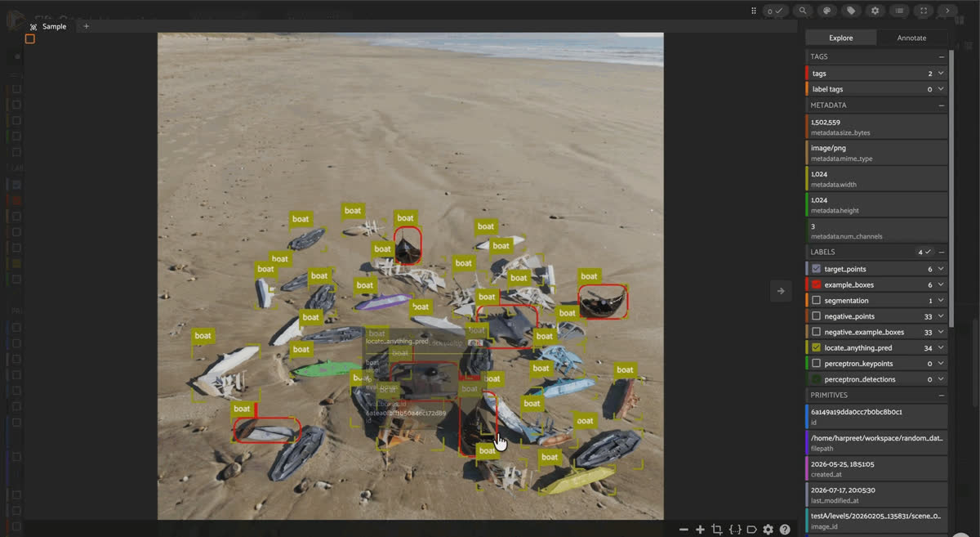Click the last_modified_at primitive entry
The height and width of the screenshot is (537, 980).
(877, 494)
